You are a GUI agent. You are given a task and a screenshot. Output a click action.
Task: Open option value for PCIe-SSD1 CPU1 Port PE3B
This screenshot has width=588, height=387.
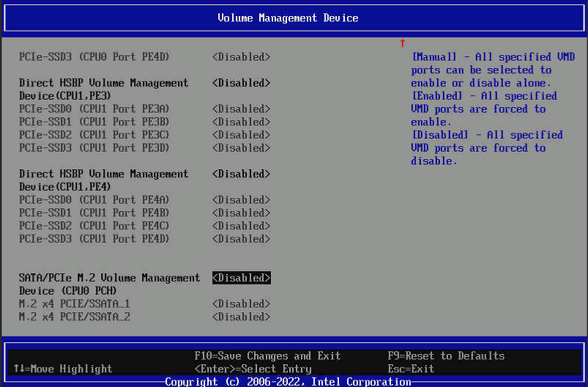(241, 122)
